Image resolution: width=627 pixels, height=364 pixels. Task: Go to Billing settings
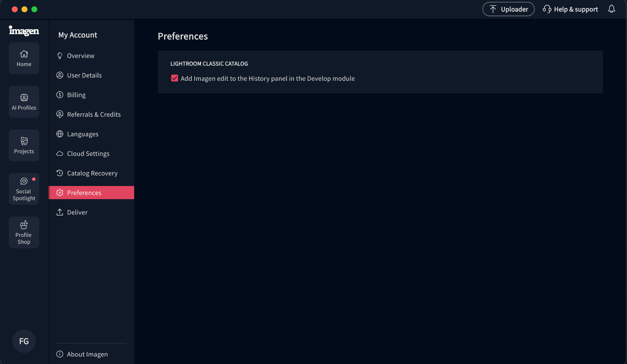[91, 95]
